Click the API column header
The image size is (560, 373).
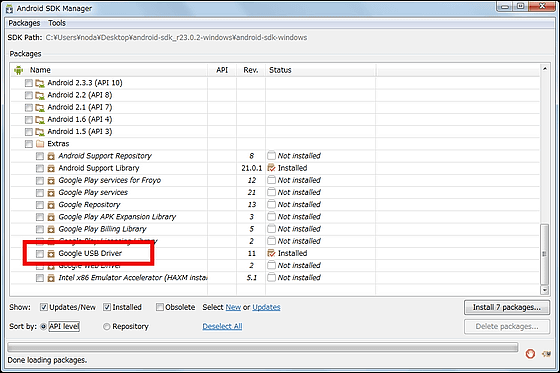[222, 70]
